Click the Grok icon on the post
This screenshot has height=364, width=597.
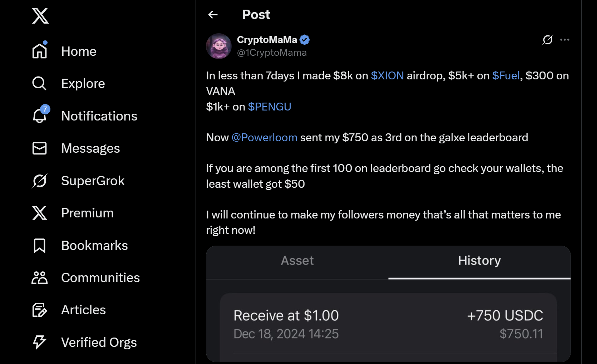[x=547, y=40]
